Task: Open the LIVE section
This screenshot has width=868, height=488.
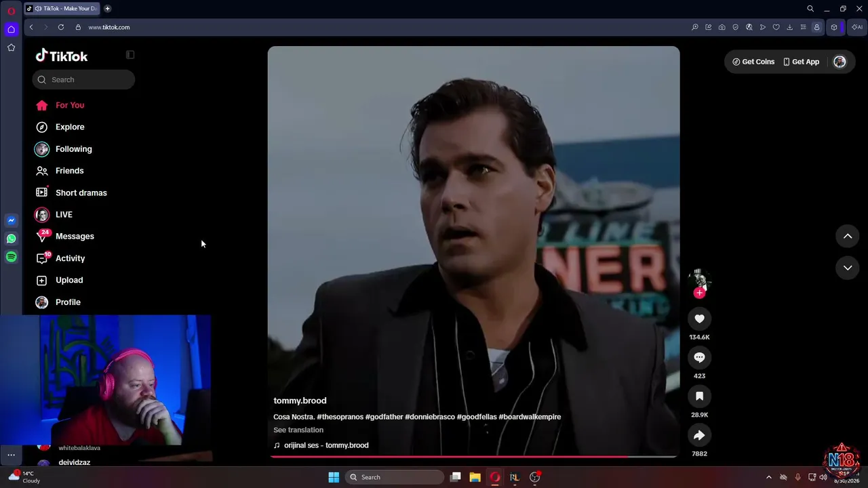Action: pyautogui.click(x=64, y=214)
